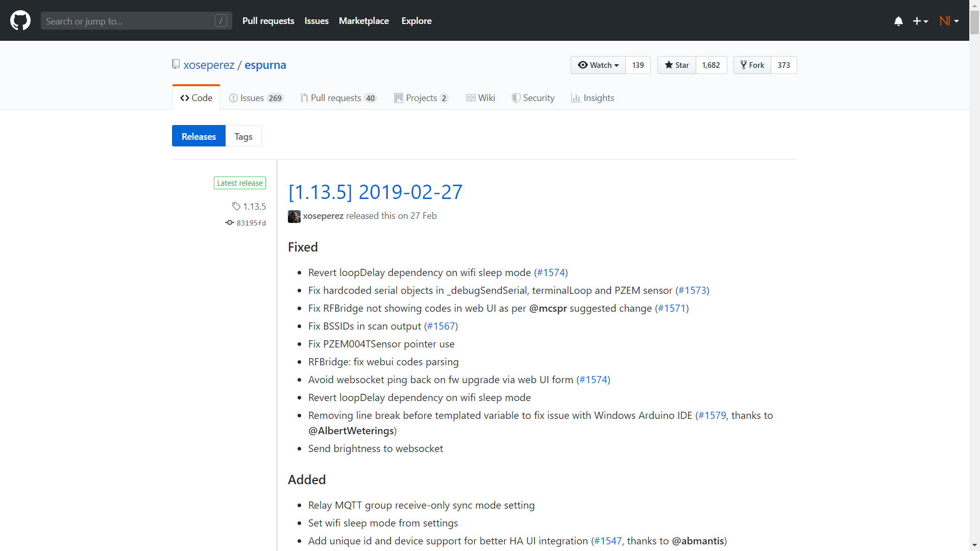
Task: Star the espurna repository
Action: (677, 65)
